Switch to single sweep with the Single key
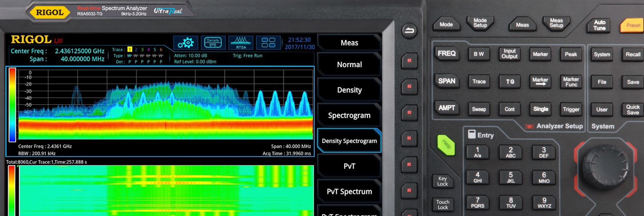The width and height of the screenshot is (644, 216). [x=540, y=109]
